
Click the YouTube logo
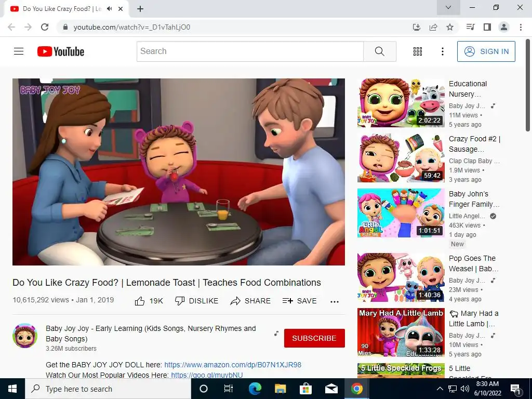coord(61,51)
